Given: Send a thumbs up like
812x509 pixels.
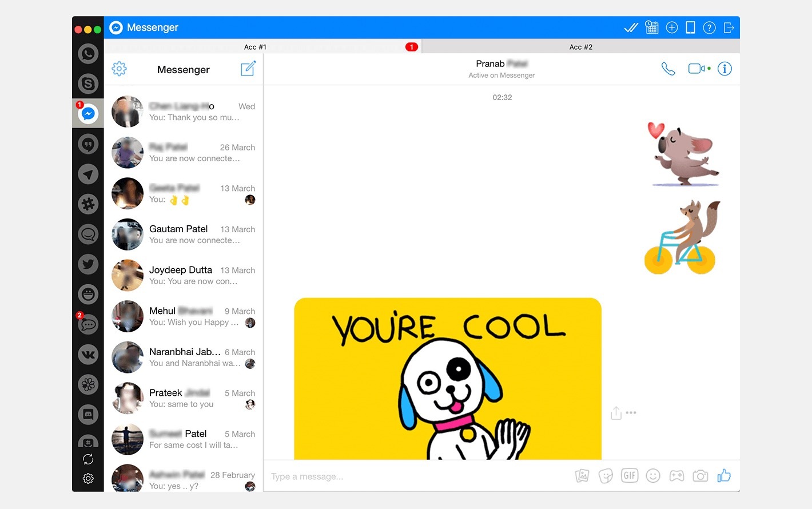Looking at the screenshot, I should (724, 476).
